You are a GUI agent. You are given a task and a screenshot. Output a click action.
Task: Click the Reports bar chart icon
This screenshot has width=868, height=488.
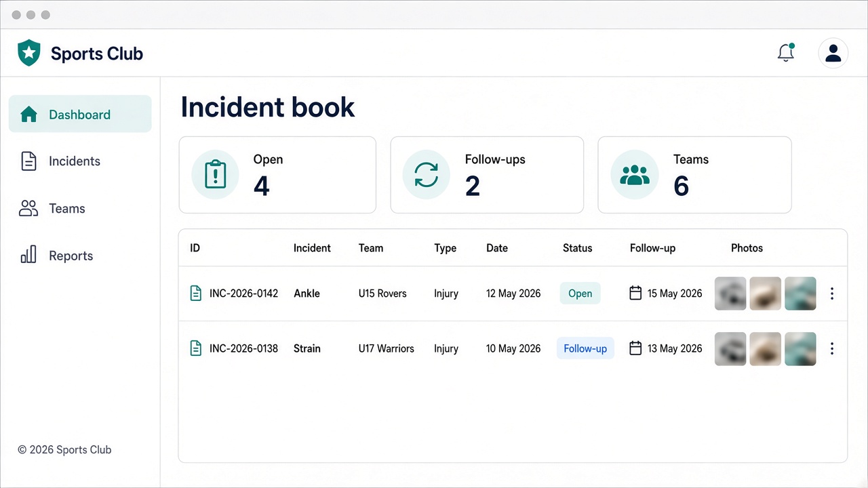[28, 256]
